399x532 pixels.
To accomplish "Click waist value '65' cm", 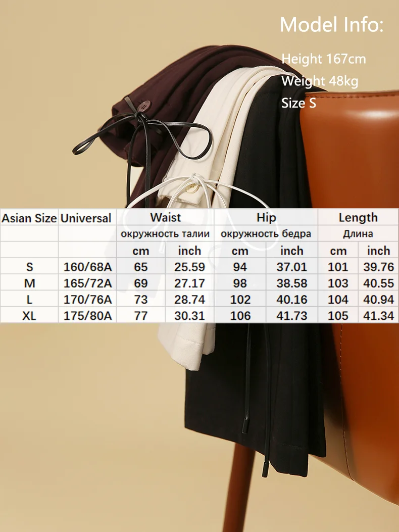I will (141, 267).
